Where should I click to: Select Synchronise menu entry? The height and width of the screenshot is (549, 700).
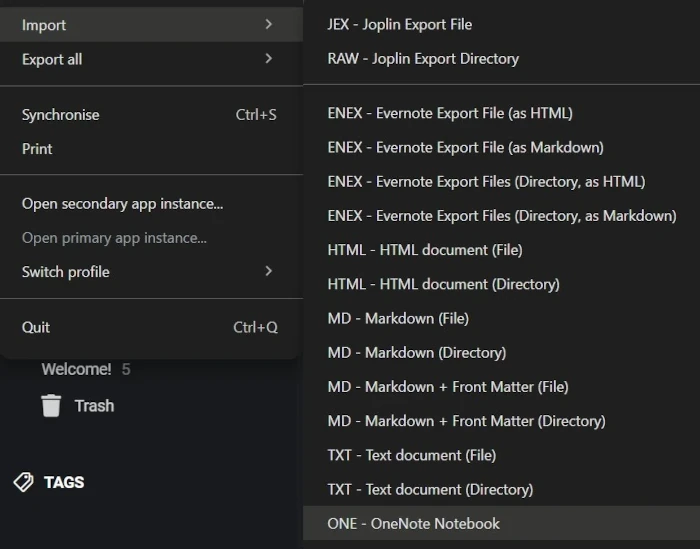click(x=151, y=115)
